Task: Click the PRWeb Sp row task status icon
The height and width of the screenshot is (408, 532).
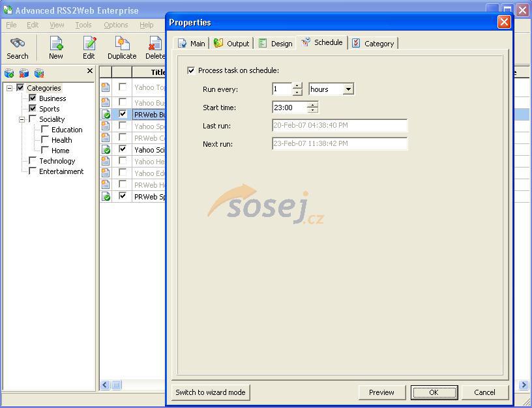Action: coord(106,196)
